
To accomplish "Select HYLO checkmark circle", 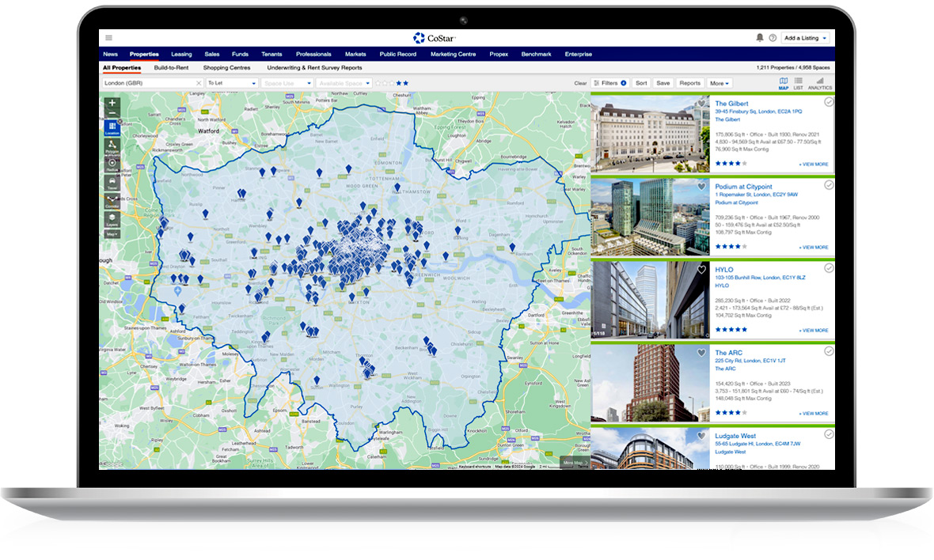I will pos(829,268).
